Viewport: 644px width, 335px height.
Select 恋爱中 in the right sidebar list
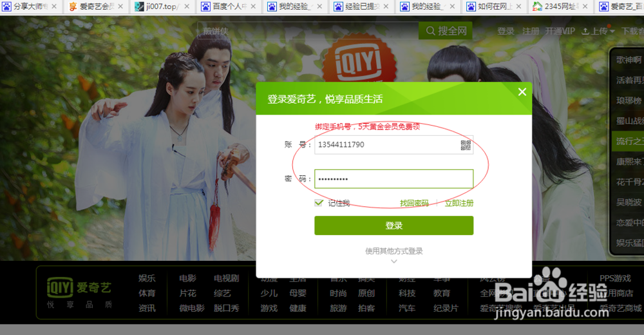pos(629,222)
